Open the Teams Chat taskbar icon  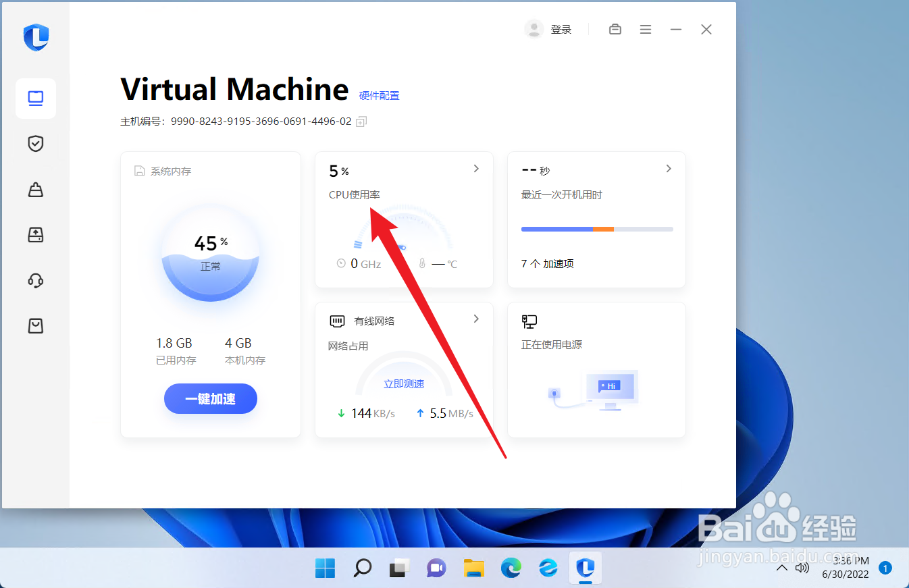pos(436,568)
